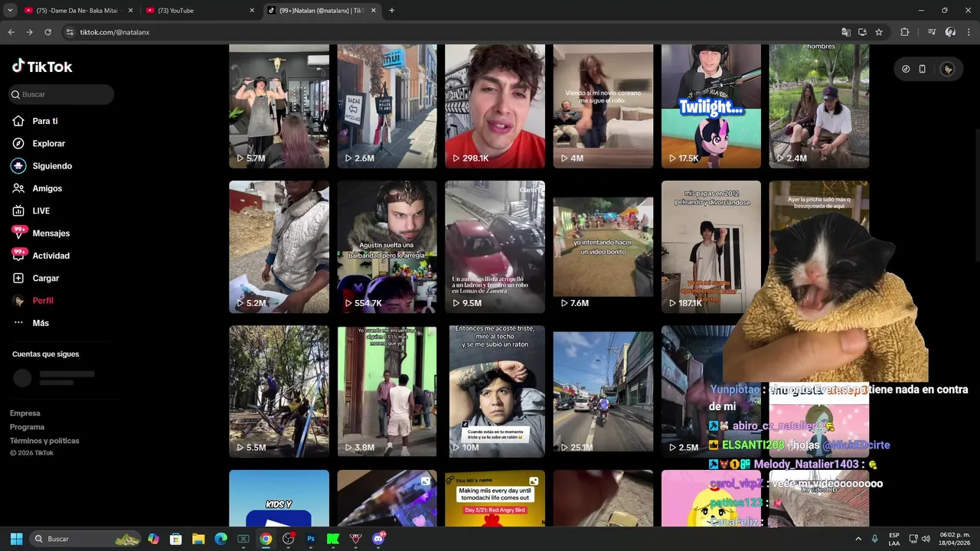
Task: Open the Programa footer link
Action: [x=27, y=427]
